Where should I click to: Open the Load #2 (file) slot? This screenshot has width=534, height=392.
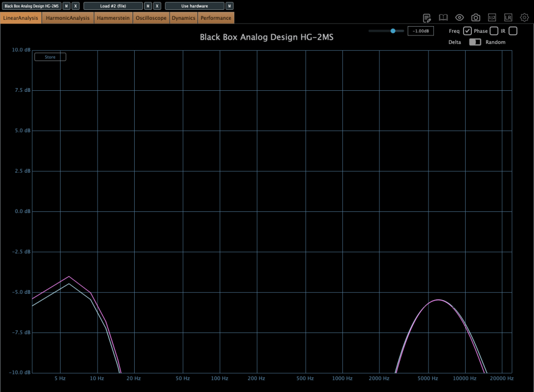(x=113, y=6)
